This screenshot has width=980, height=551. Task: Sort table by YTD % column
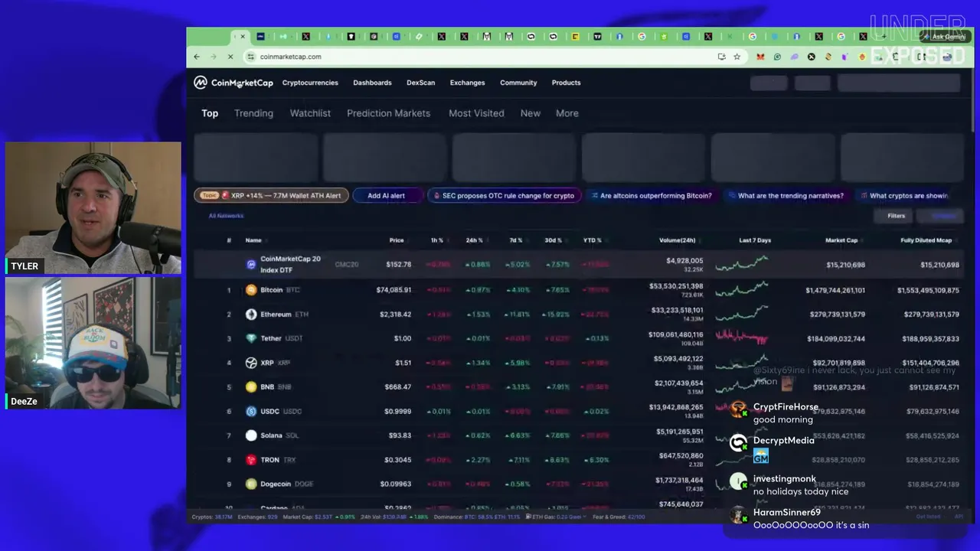[593, 240]
